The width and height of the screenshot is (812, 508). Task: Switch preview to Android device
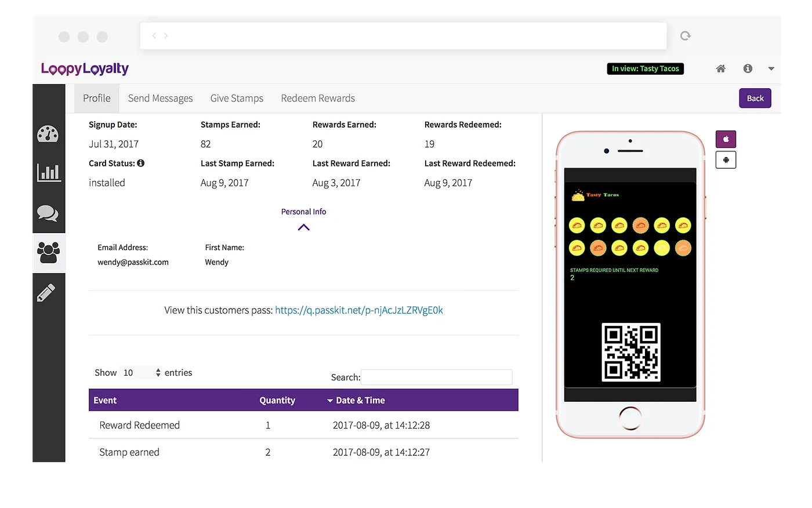point(726,160)
